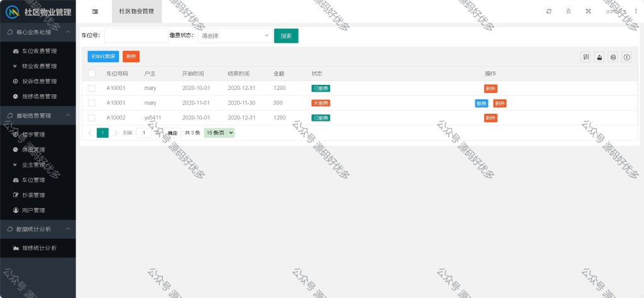Open the 缴费状态 dropdown
The image size is (644, 298).
[x=235, y=36]
